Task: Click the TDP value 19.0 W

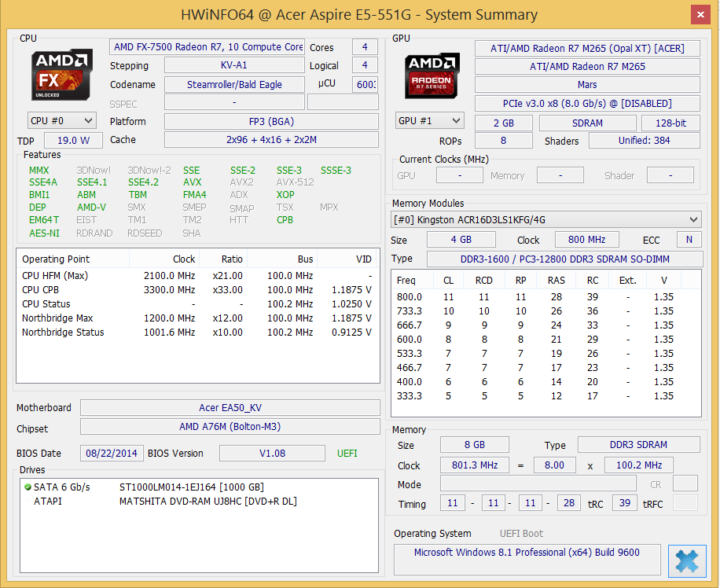Action: (73, 141)
